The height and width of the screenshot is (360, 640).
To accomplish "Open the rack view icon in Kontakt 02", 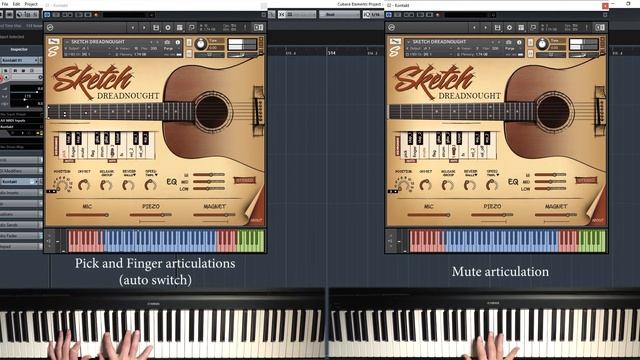I will point(521,27).
